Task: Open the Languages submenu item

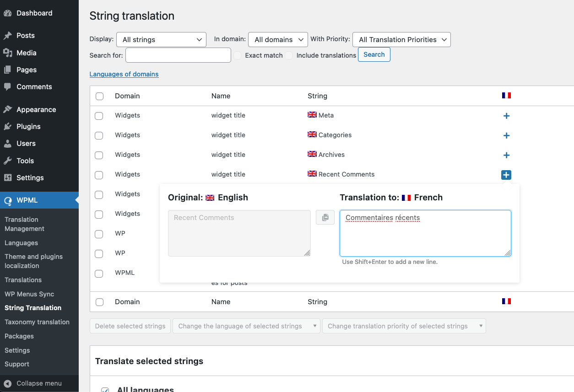Action: [21, 243]
